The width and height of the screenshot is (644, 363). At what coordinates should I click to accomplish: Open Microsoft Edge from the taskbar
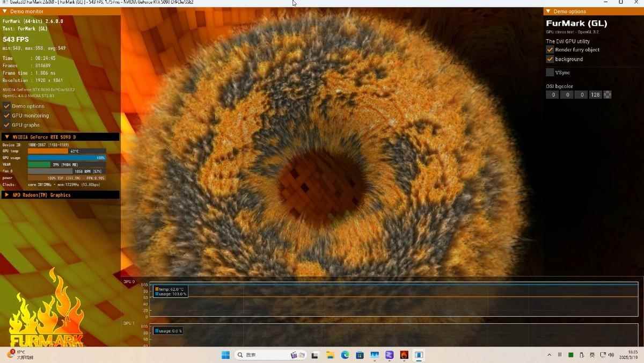345,355
